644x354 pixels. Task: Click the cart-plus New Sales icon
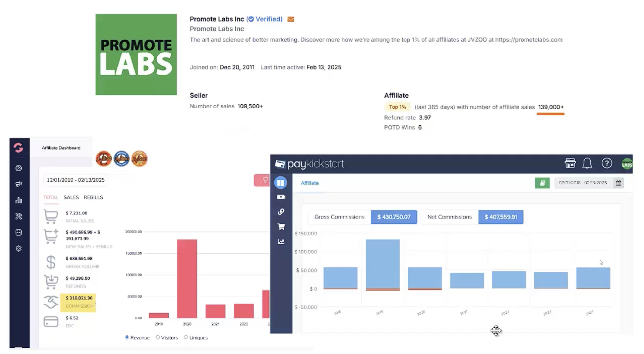click(x=51, y=236)
